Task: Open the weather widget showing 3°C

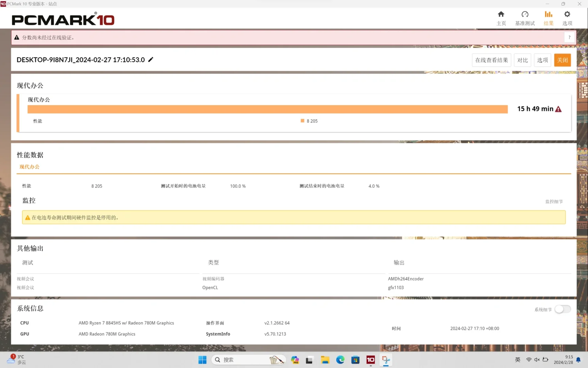Action: (x=16, y=359)
